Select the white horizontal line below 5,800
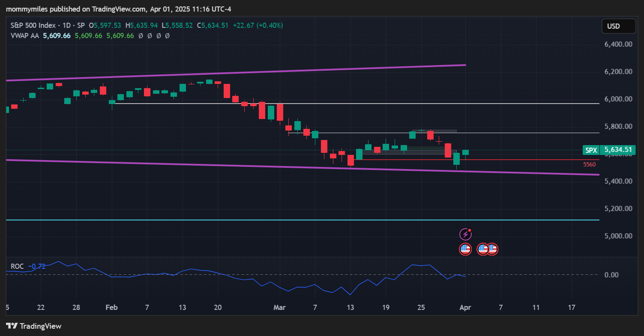 [443, 133]
